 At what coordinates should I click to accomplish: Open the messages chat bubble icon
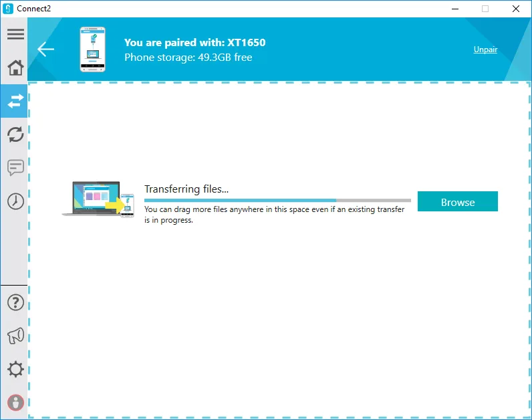click(x=15, y=168)
